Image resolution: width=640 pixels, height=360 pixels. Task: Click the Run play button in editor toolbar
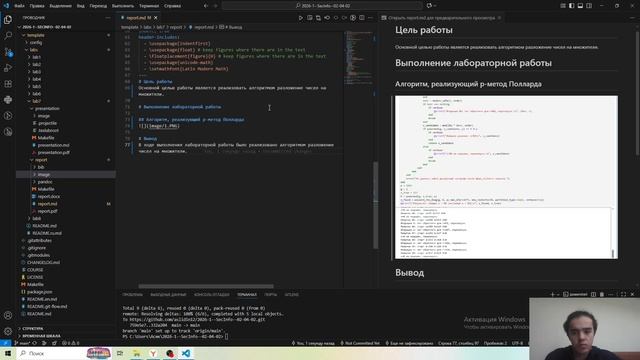pos(301,18)
